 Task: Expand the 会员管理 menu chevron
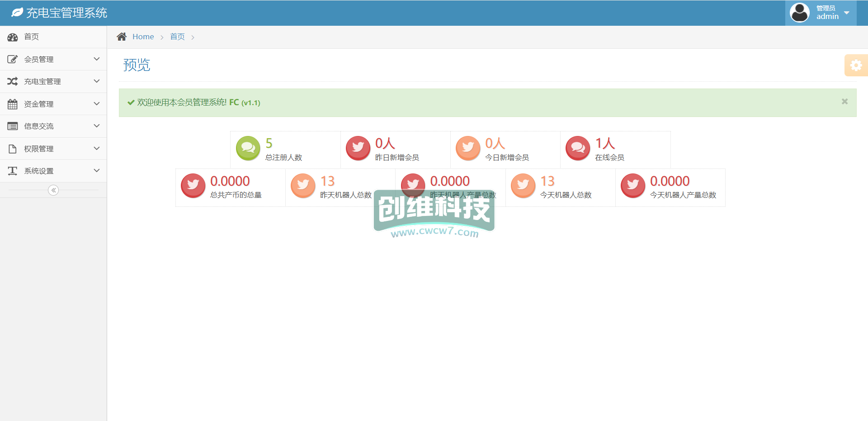(x=96, y=59)
